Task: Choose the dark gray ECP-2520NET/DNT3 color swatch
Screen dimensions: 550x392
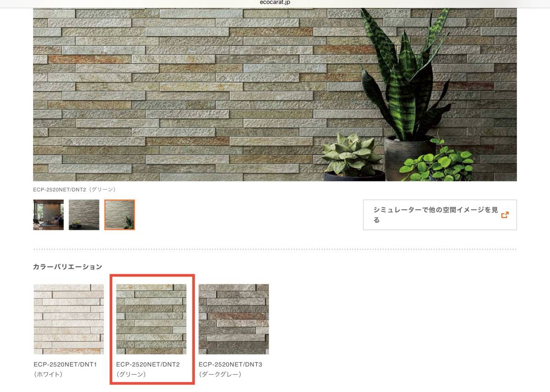Action: click(234, 319)
